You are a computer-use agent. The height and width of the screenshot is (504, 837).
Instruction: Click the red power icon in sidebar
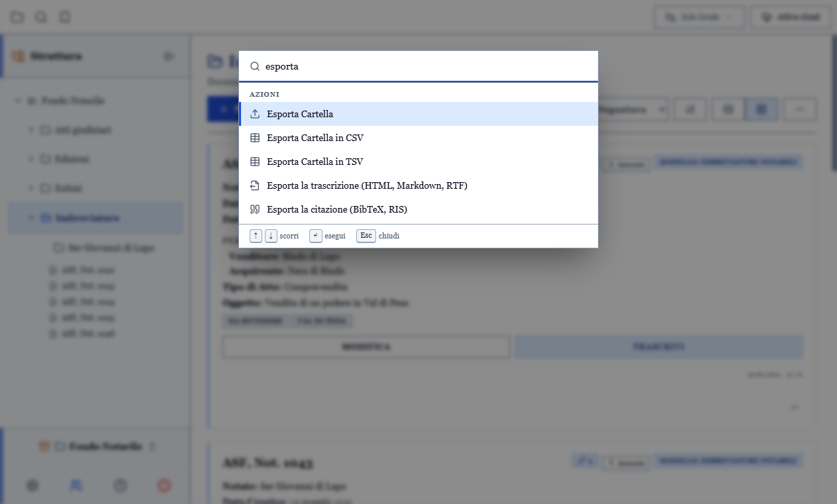click(164, 485)
